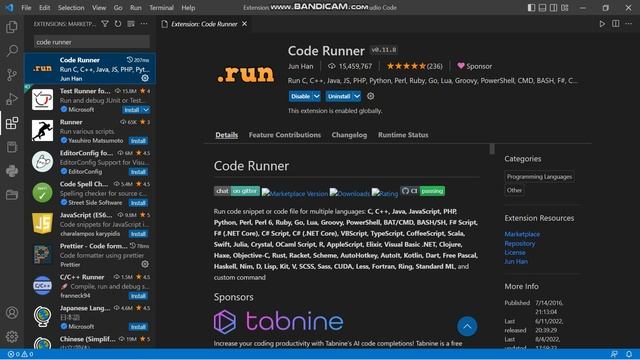Switch to Changelog tab
Image resolution: width=640 pixels, height=360 pixels.
tap(349, 135)
